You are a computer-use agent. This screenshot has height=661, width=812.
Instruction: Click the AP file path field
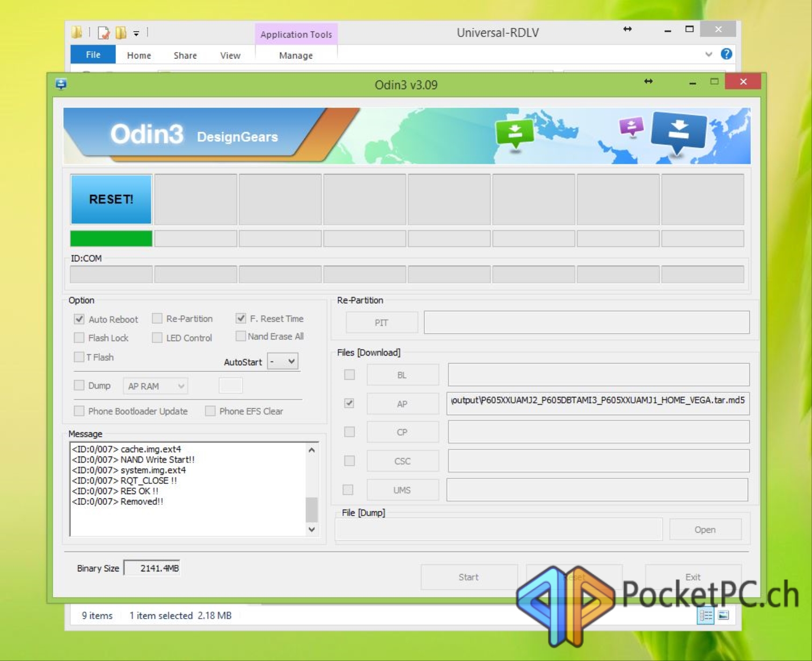pyautogui.click(x=598, y=403)
